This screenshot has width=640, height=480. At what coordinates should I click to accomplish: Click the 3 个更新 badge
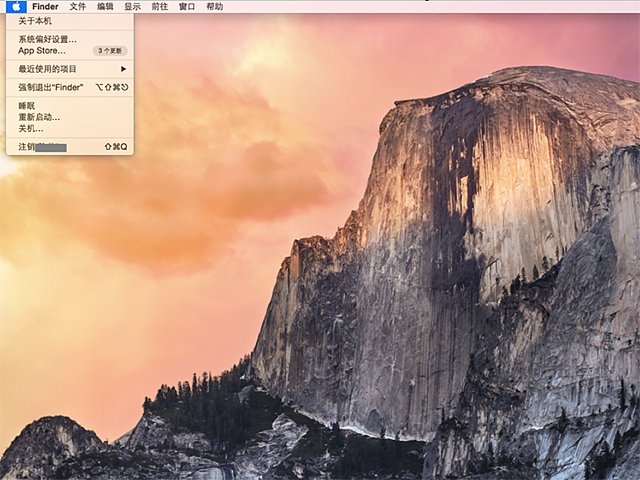tap(110, 51)
